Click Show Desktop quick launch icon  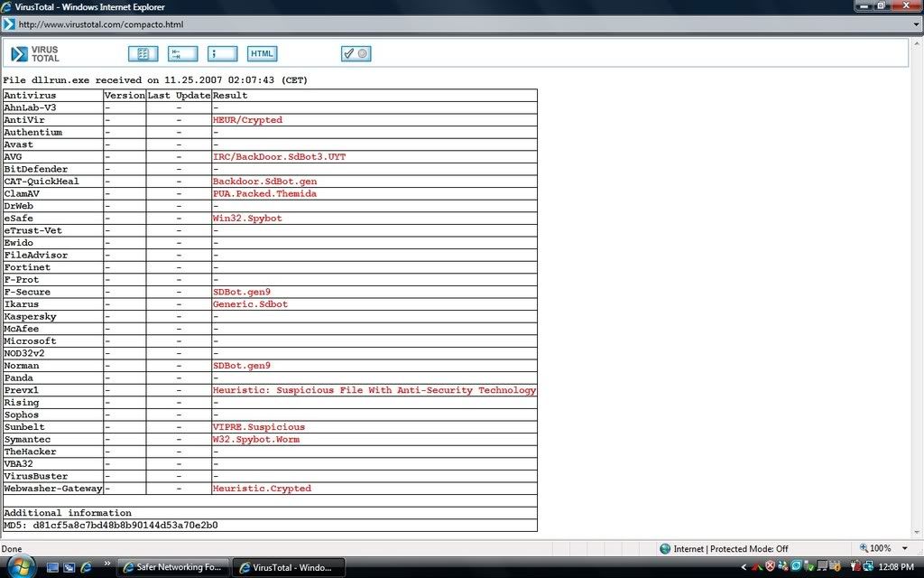coord(52,567)
